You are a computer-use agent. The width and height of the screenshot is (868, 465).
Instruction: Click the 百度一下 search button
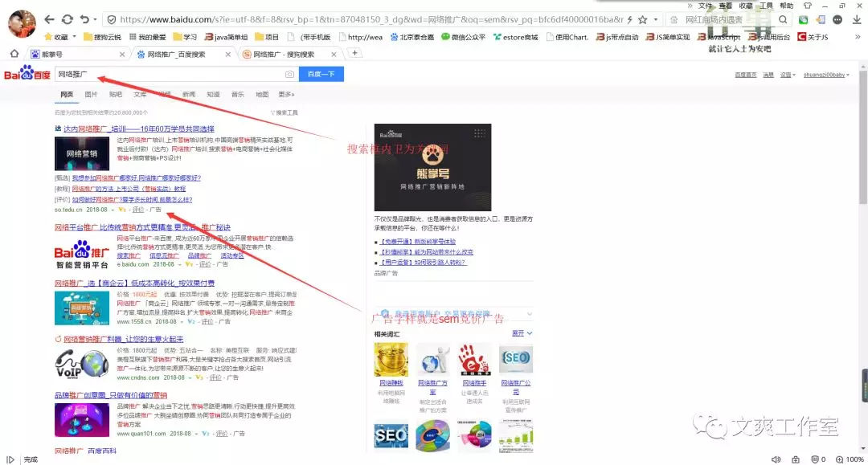321,74
